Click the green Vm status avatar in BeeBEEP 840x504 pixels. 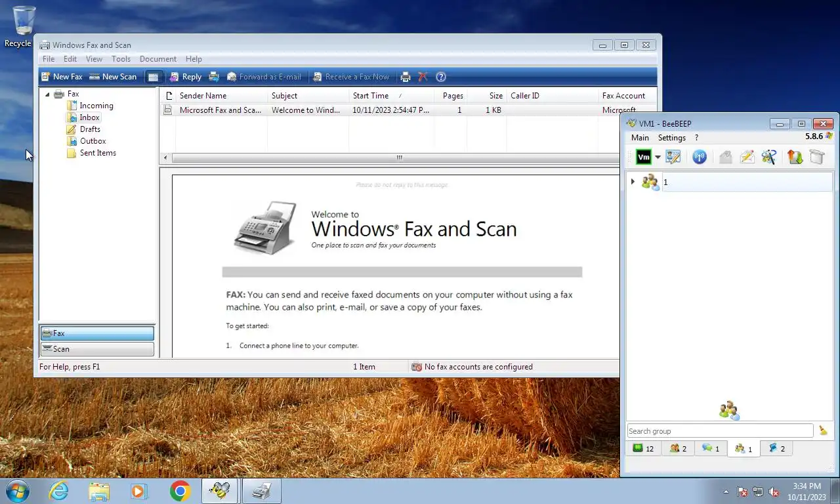pos(643,157)
